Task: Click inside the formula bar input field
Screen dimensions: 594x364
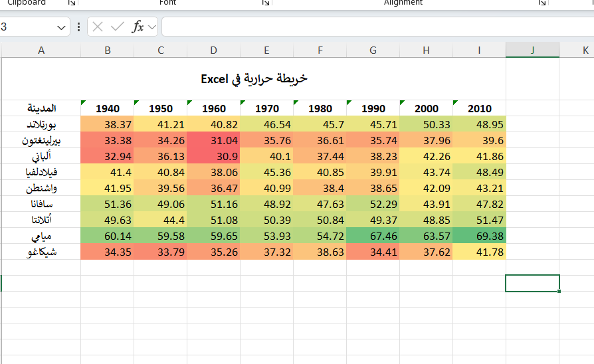Action: coord(372,27)
